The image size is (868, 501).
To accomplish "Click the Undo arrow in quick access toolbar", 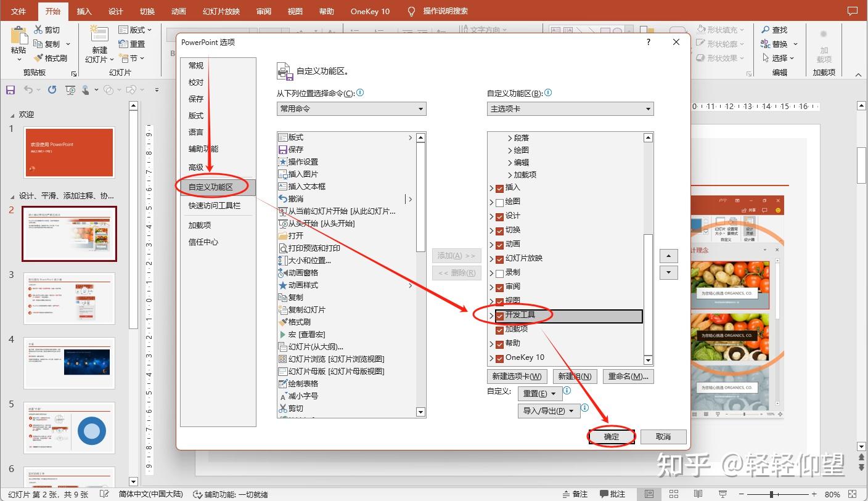I will [x=28, y=90].
